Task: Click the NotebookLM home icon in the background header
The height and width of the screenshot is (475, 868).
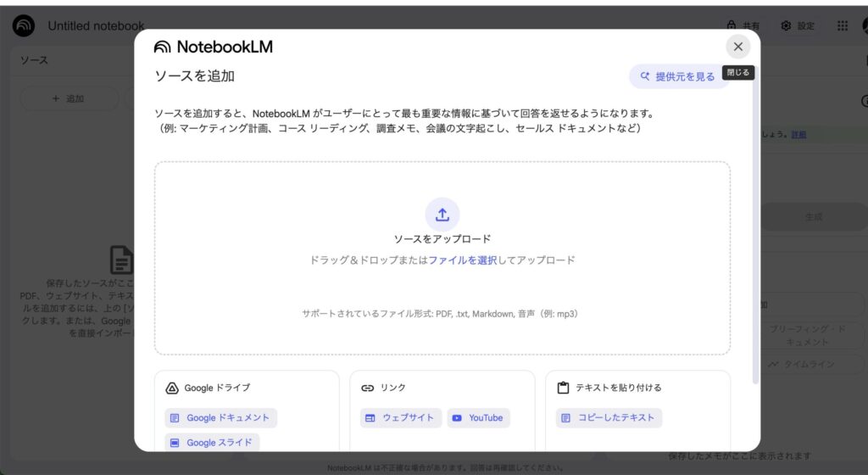Action: tap(24, 25)
